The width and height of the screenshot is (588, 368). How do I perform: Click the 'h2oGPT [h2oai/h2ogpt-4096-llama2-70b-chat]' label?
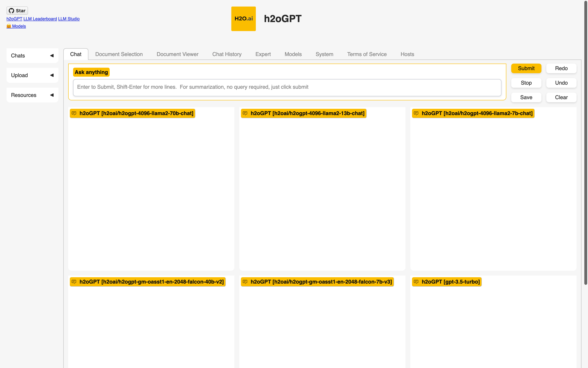133,113
